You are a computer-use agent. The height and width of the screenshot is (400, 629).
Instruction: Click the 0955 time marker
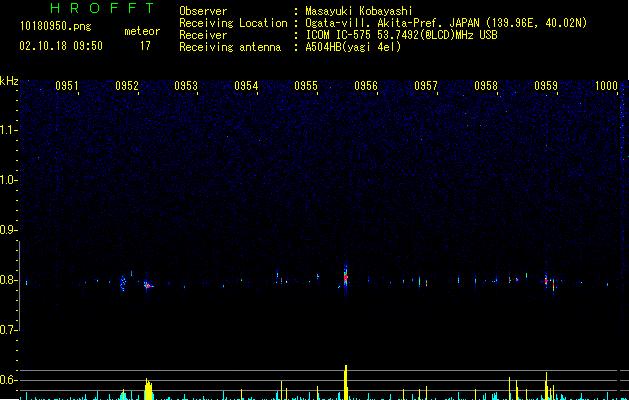click(x=306, y=86)
